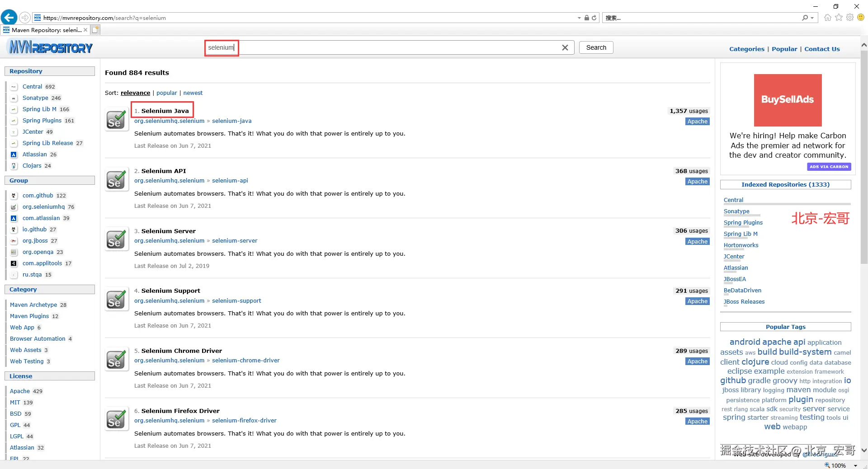Open the Contact Us menu link
Image resolution: width=868 pixels, height=469 pixels.
[x=822, y=49]
